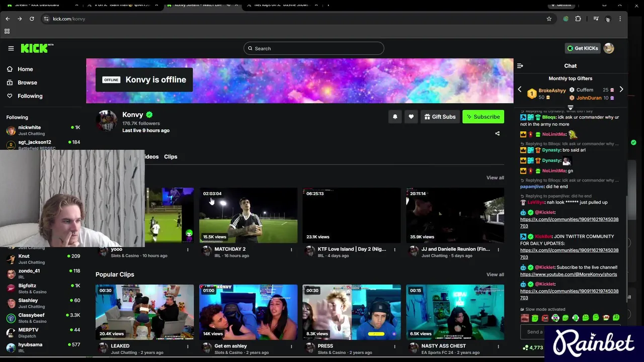Click in the Kick search field
This screenshot has width=644, height=362.
pyautogui.click(x=314, y=48)
